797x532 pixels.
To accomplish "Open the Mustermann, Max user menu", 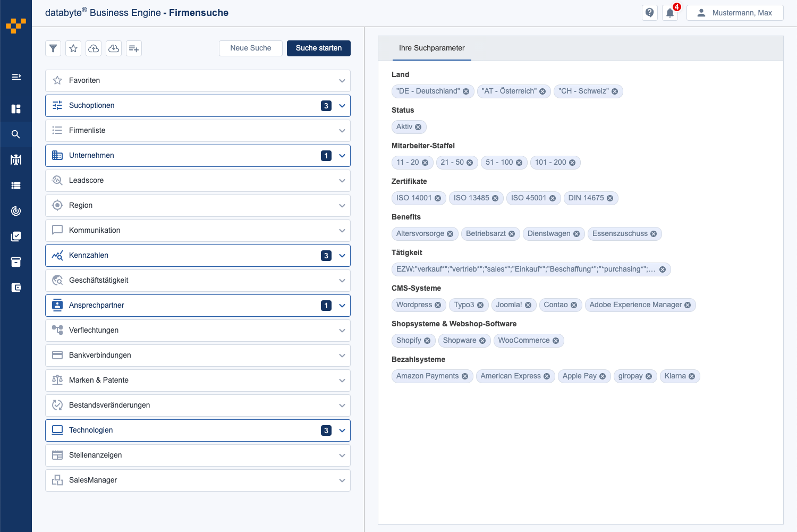I will click(x=735, y=12).
